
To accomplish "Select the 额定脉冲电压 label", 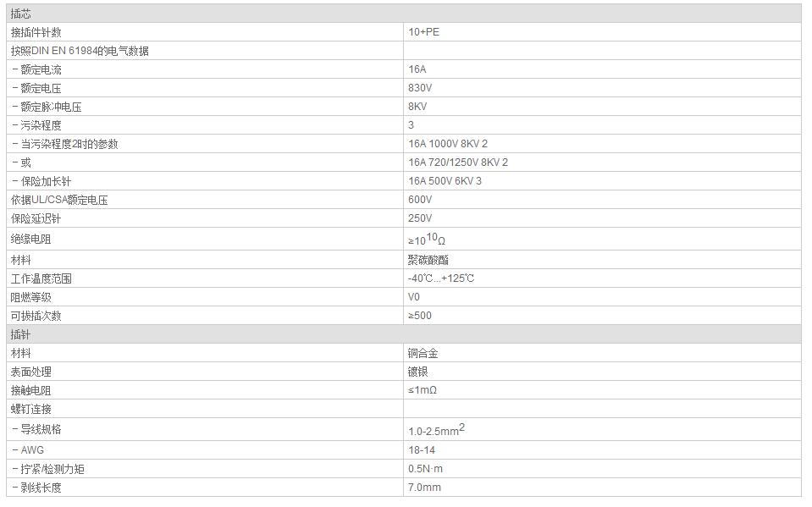I will 47,107.
